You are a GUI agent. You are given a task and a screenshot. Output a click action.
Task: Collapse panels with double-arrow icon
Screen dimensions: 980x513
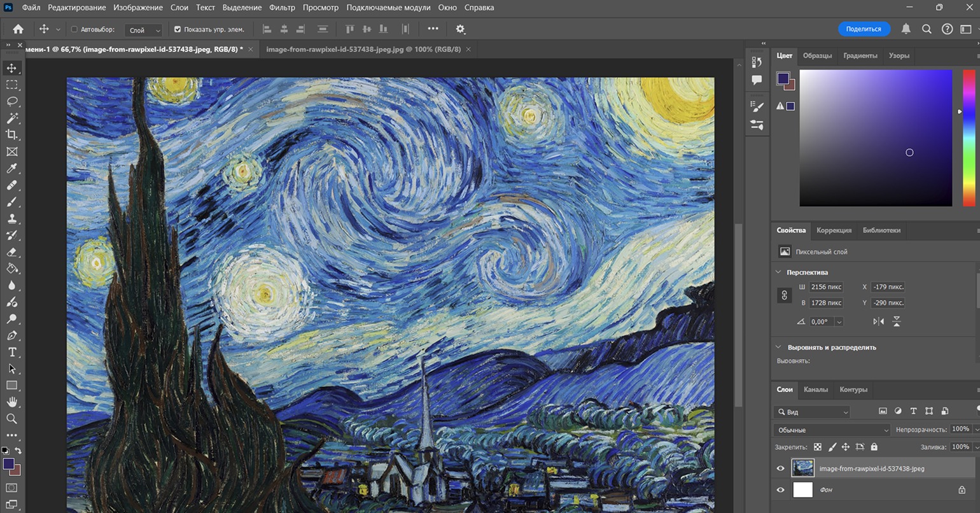pyautogui.click(x=764, y=43)
